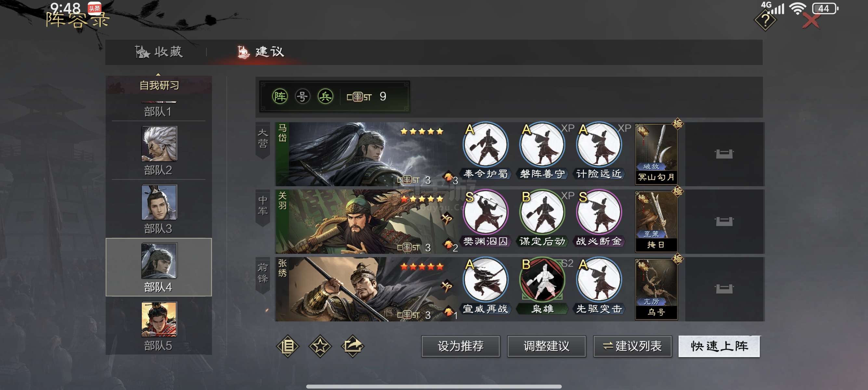Click the 快速上阵 button
Screen dimensions: 868x390
719,346
